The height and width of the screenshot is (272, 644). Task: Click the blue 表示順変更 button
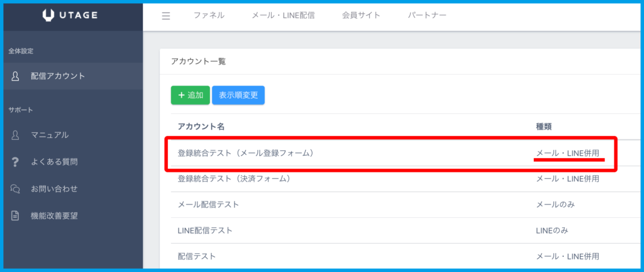click(238, 95)
